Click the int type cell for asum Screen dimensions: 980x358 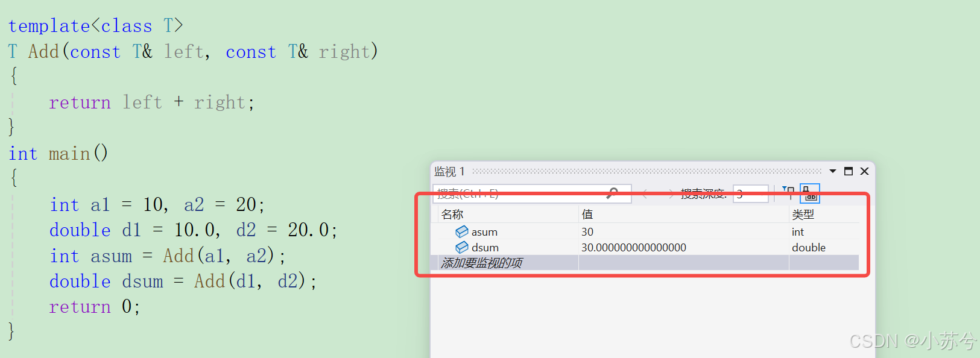click(797, 232)
